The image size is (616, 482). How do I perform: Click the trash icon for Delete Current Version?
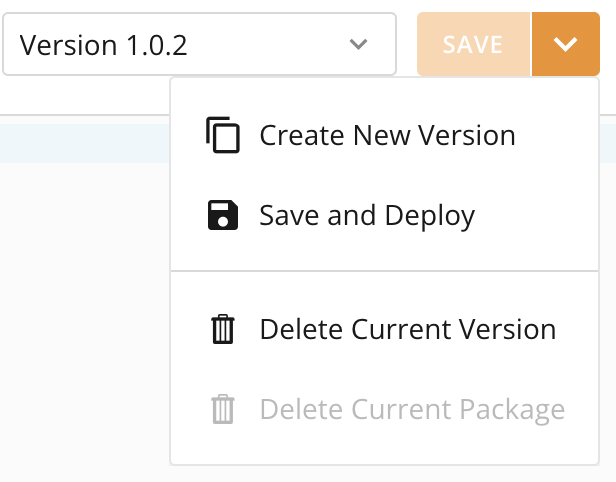pyautogui.click(x=223, y=329)
